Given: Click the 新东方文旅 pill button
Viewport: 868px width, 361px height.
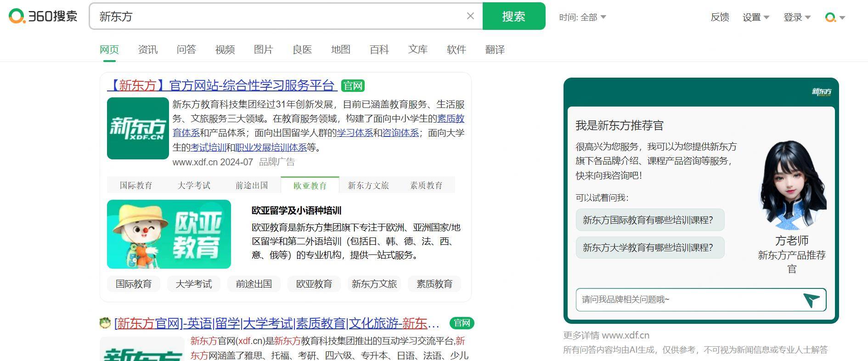Looking at the screenshot, I should point(374,284).
